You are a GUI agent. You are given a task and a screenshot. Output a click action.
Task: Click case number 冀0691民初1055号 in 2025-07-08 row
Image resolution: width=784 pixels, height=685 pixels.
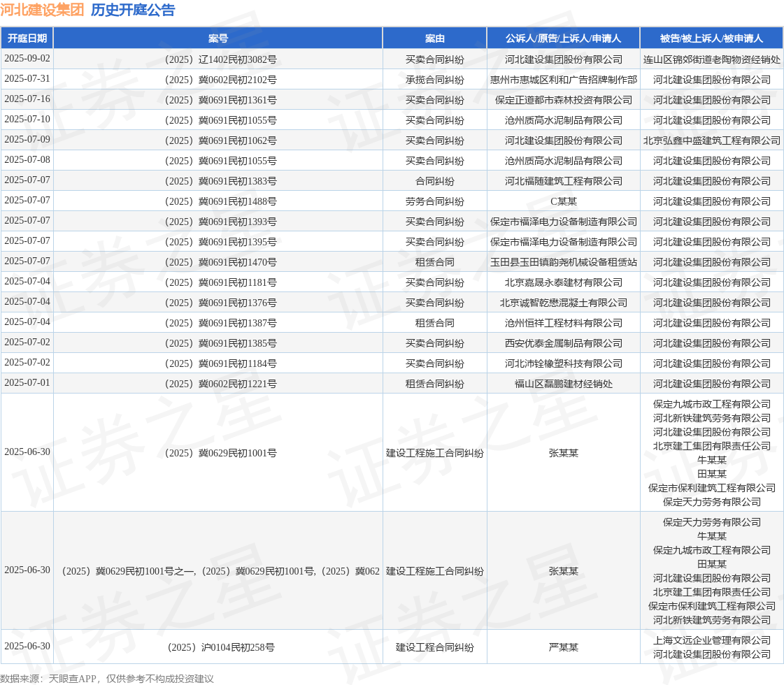coord(220,161)
